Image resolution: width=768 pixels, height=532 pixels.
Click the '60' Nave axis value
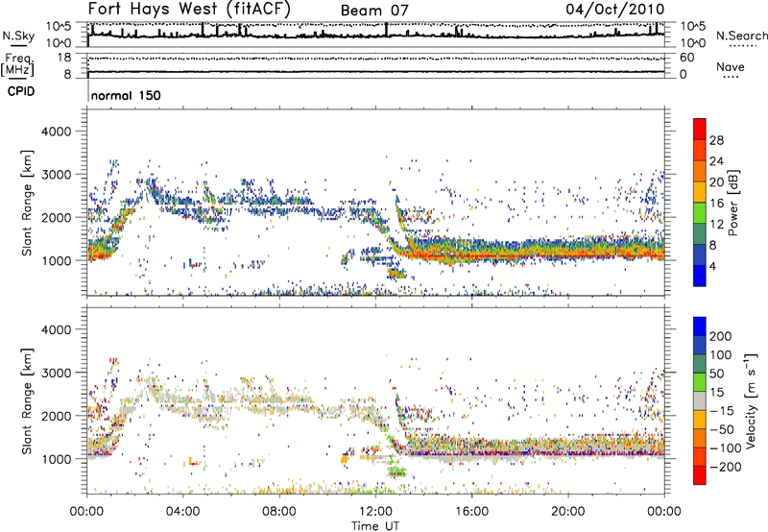click(686, 58)
